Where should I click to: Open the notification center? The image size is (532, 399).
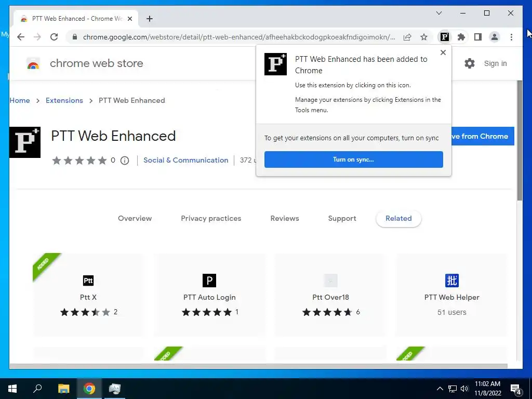[516, 389]
